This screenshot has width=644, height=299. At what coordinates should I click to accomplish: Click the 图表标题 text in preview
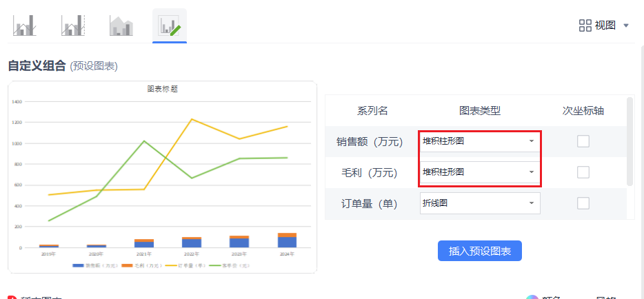(162, 89)
